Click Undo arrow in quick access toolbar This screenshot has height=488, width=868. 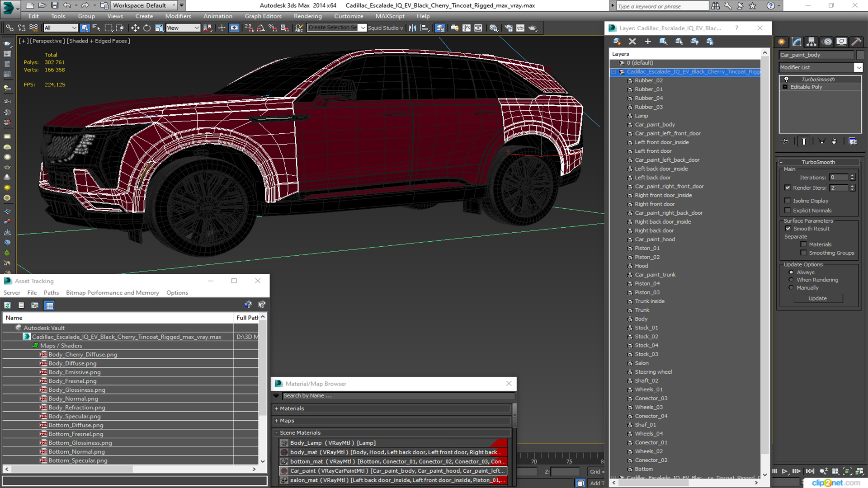pyautogui.click(x=67, y=5)
